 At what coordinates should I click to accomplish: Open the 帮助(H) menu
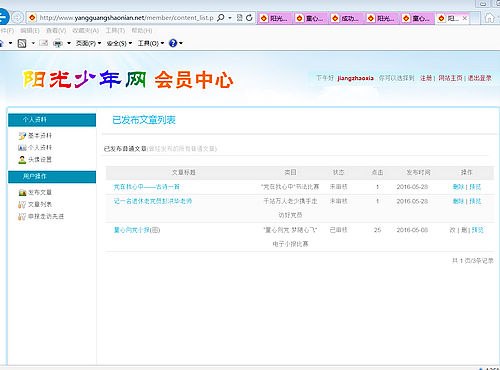coord(142,31)
